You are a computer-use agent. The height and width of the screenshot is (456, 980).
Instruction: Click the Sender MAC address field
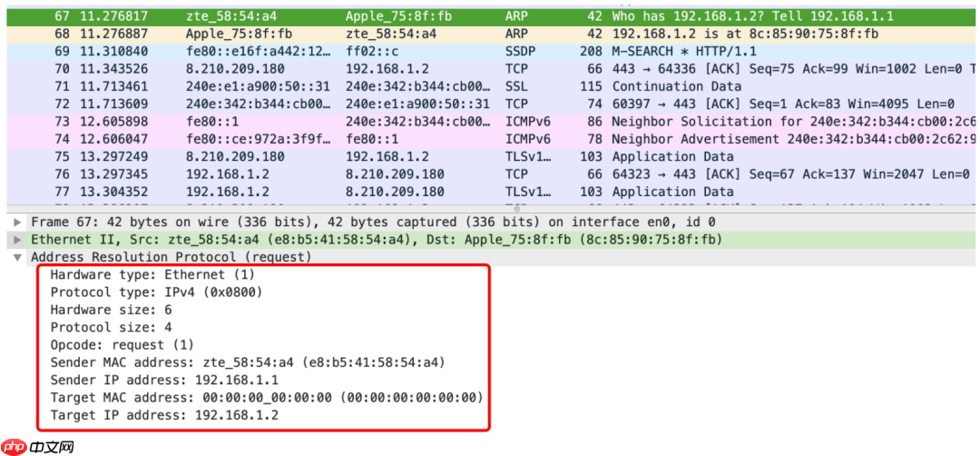[248, 362]
